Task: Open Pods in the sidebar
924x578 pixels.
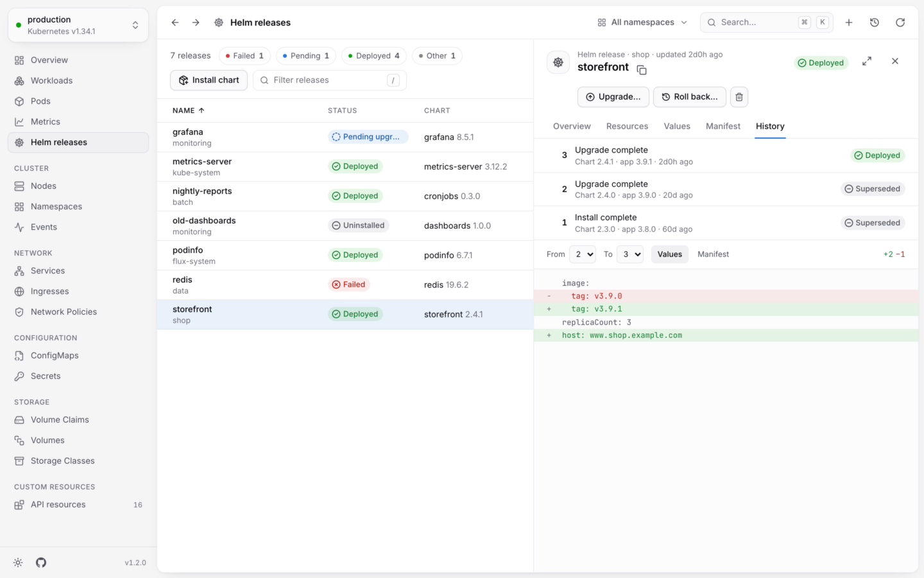Action: (x=78, y=101)
